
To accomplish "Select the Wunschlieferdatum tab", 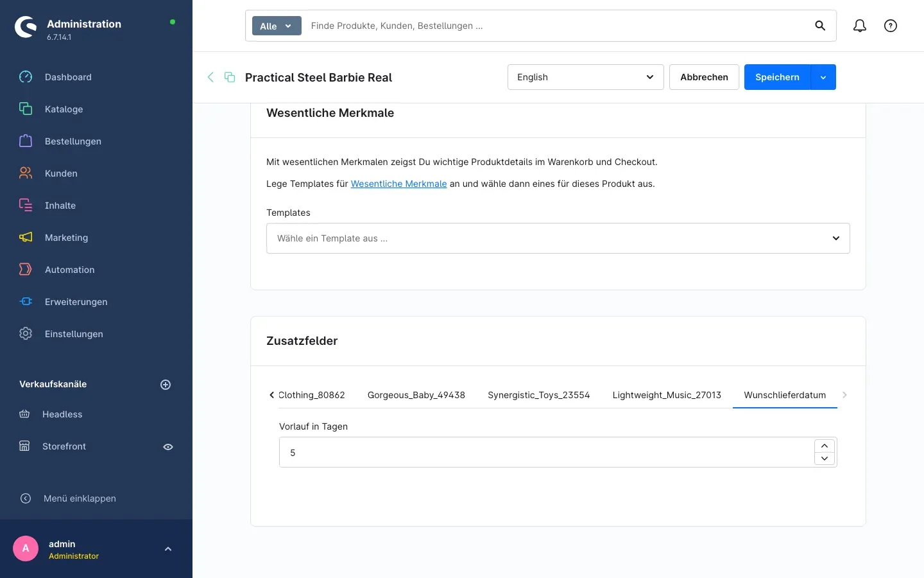I will pos(785,395).
